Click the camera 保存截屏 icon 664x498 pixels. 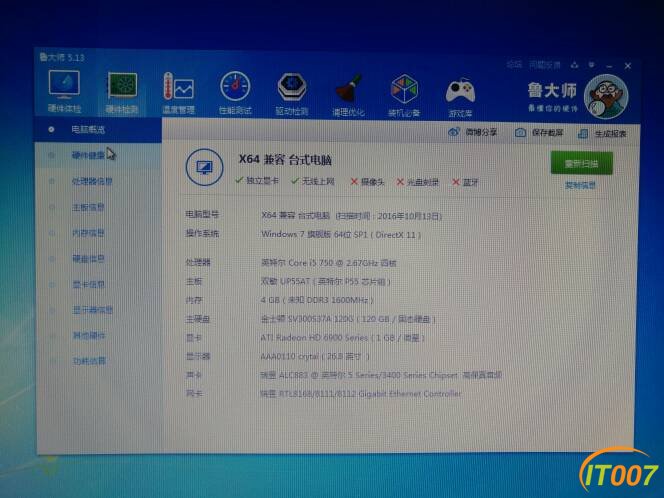tap(520, 133)
